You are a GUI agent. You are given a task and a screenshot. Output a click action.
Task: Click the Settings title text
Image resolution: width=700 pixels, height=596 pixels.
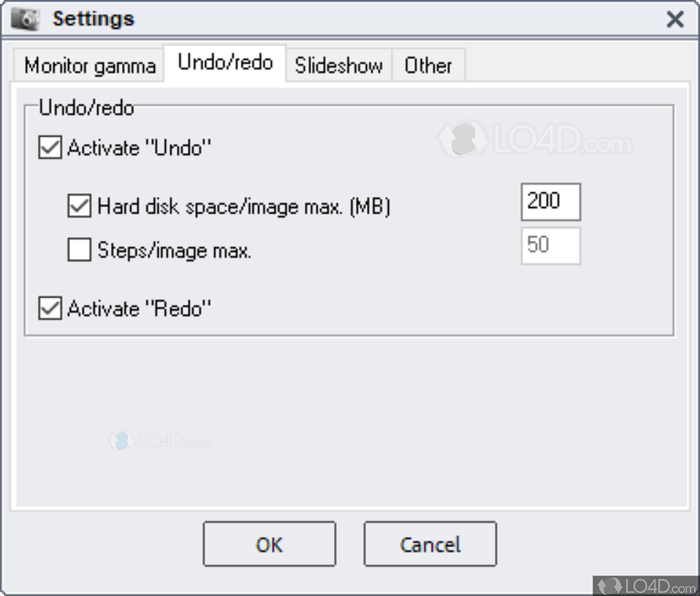click(94, 19)
